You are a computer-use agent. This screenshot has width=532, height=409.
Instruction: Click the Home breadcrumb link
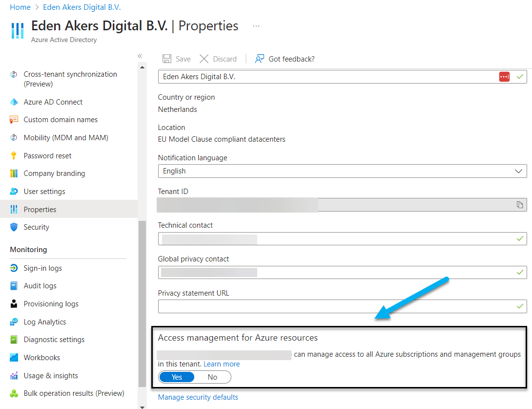(20, 7)
